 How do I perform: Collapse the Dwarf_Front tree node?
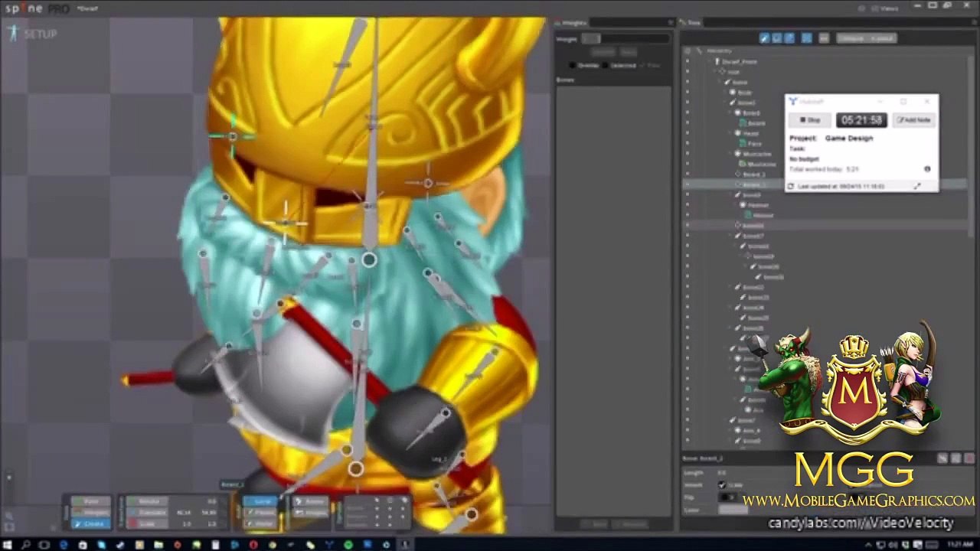click(x=710, y=61)
